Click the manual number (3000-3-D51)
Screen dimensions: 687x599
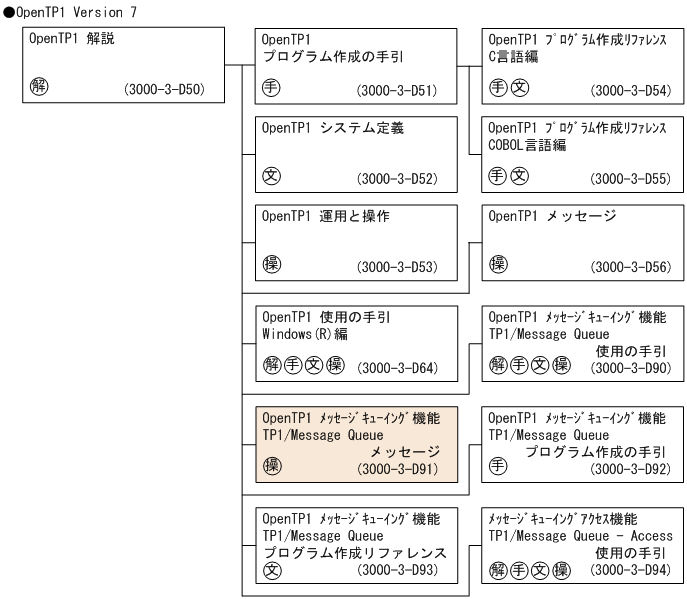tap(397, 91)
